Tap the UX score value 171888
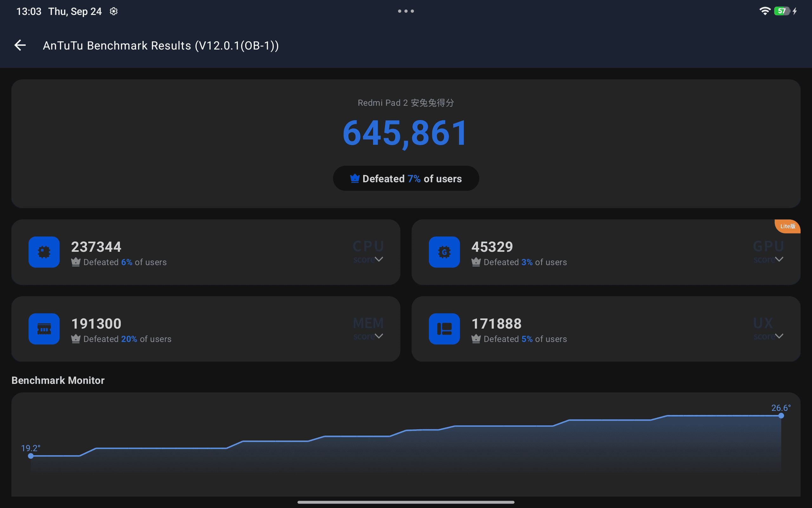 pyautogui.click(x=497, y=324)
